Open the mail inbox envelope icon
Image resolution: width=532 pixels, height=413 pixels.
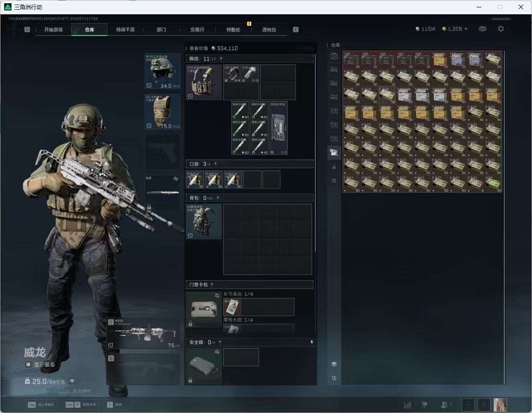(483, 29)
